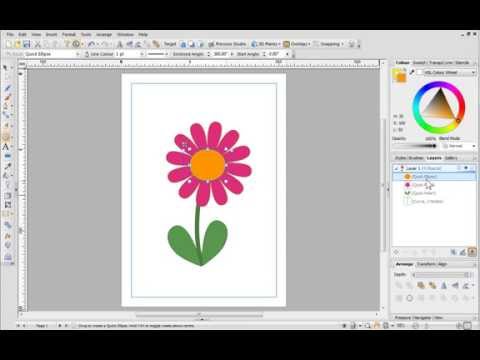480x360 pixels.
Task: Toggle Layer 1 visibility
Action: click(466, 168)
